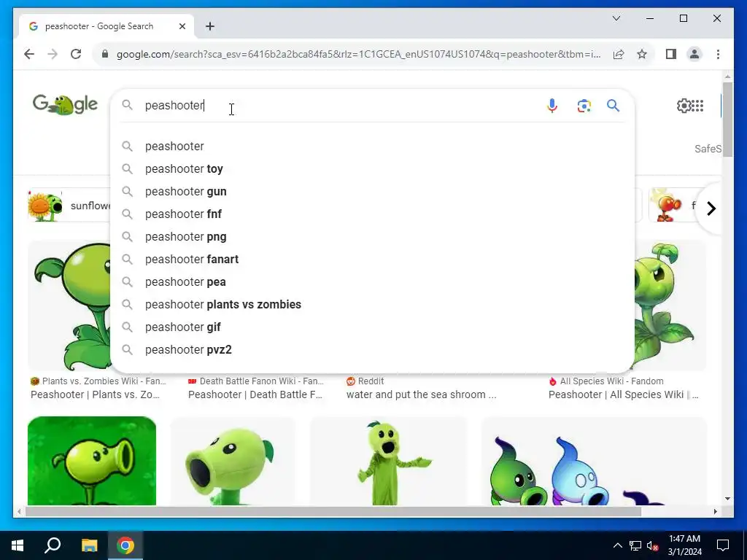Open Windows notification center

pos(723,545)
